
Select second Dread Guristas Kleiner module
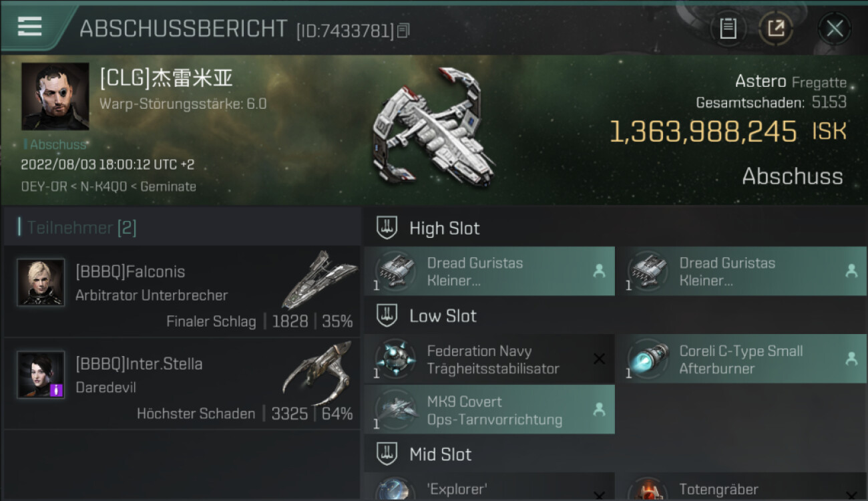(x=742, y=271)
